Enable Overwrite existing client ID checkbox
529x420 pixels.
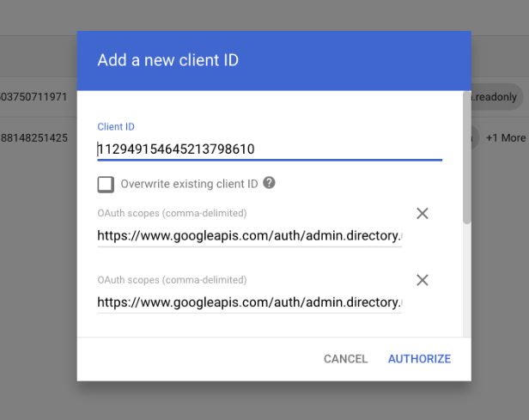[106, 185]
